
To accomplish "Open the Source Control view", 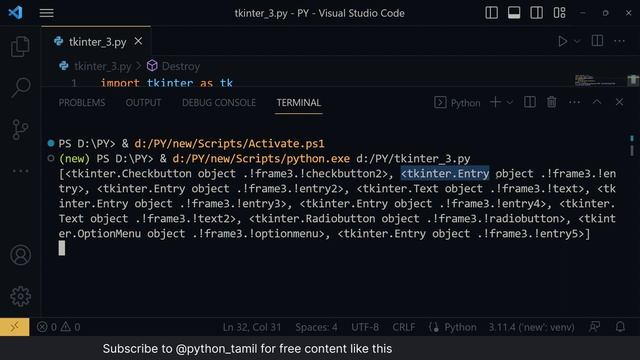I will 20,129.
